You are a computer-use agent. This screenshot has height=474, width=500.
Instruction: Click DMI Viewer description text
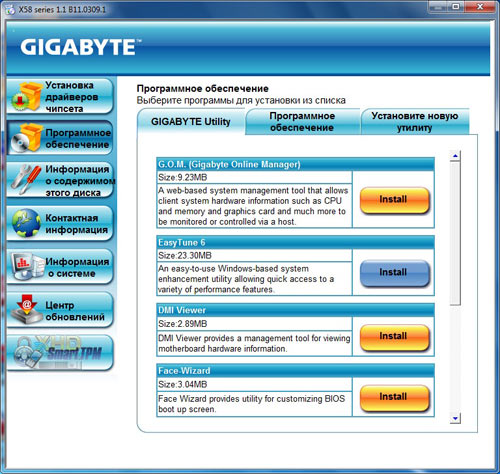tap(254, 343)
